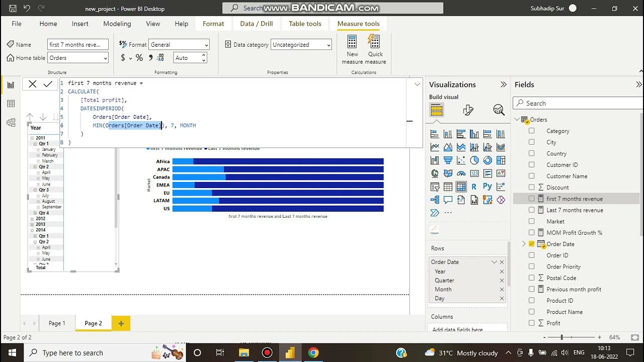644x362 pixels.
Task: Enable the Market field checkbox
Action: click(531, 221)
